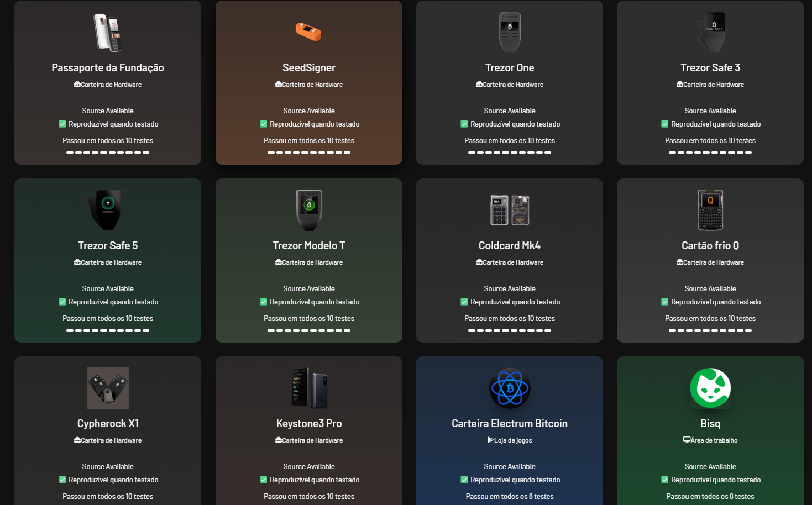Open the Trezor Safe 3 title link
Screen dimensions: 812x505
pos(710,67)
